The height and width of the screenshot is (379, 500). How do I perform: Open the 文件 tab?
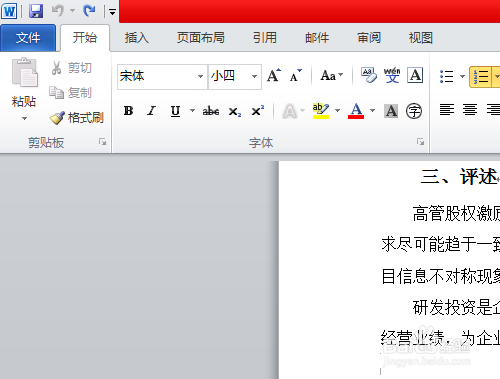pyautogui.click(x=28, y=38)
